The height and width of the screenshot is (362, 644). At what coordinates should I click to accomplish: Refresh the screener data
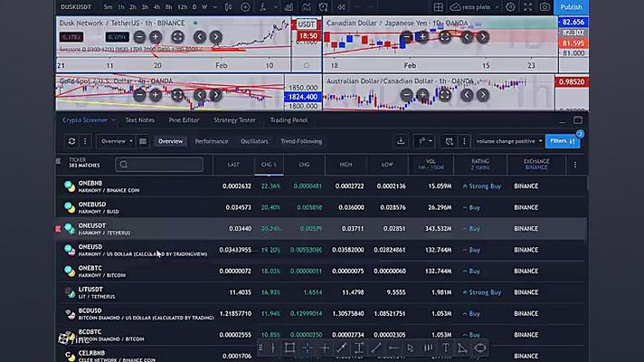click(x=71, y=141)
